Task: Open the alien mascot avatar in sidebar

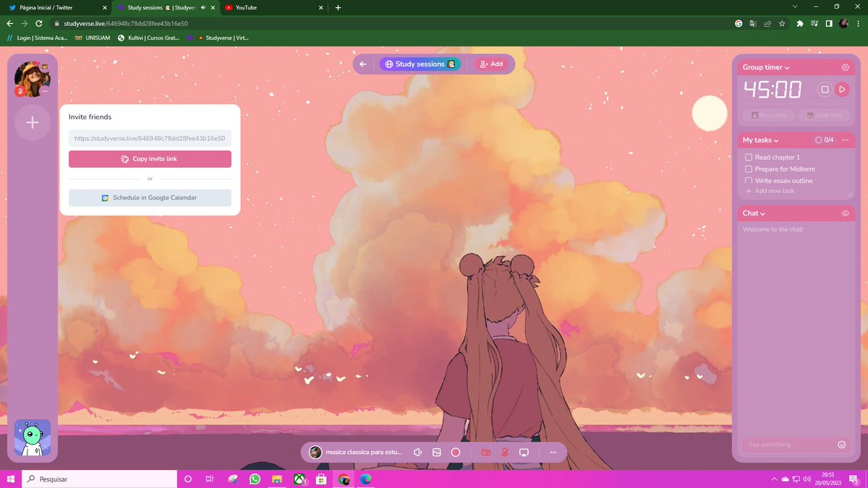Action: 33,437
